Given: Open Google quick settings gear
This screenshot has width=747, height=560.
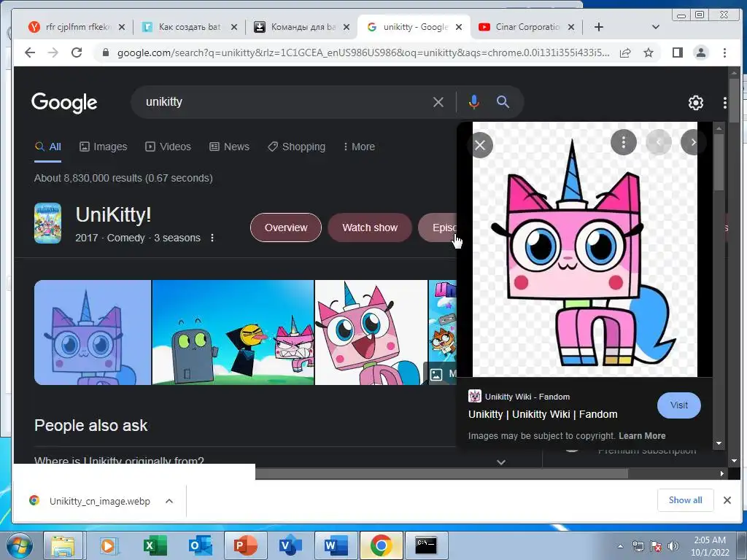Looking at the screenshot, I should (x=695, y=102).
